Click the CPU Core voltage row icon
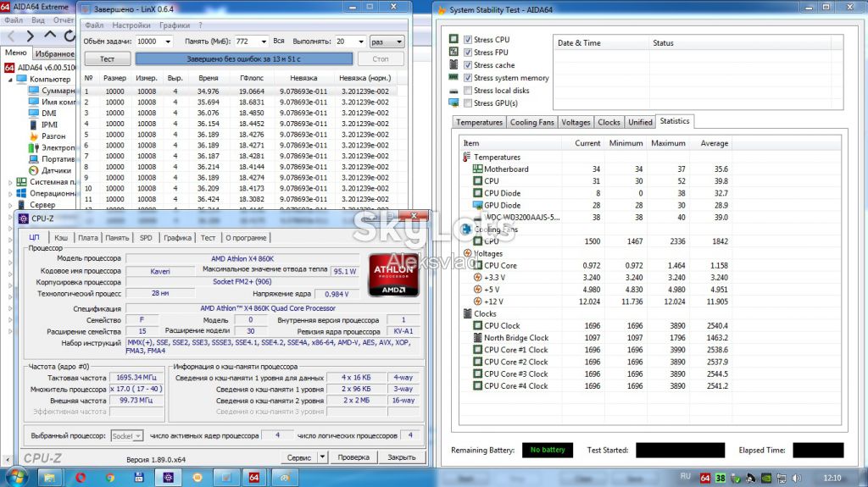868x487 pixels. [477, 265]
